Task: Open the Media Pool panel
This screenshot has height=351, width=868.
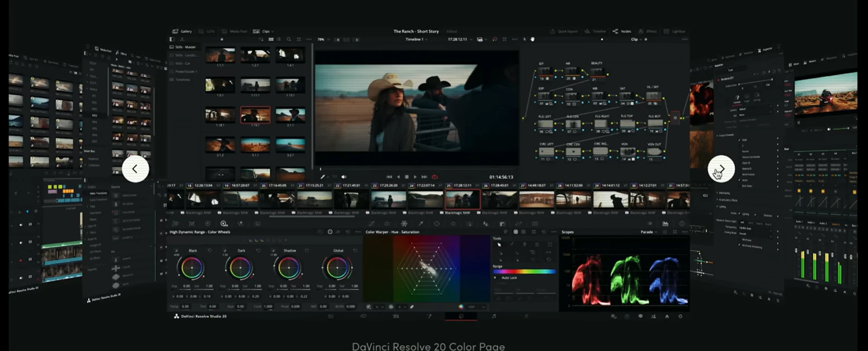Action: point(234,31)
